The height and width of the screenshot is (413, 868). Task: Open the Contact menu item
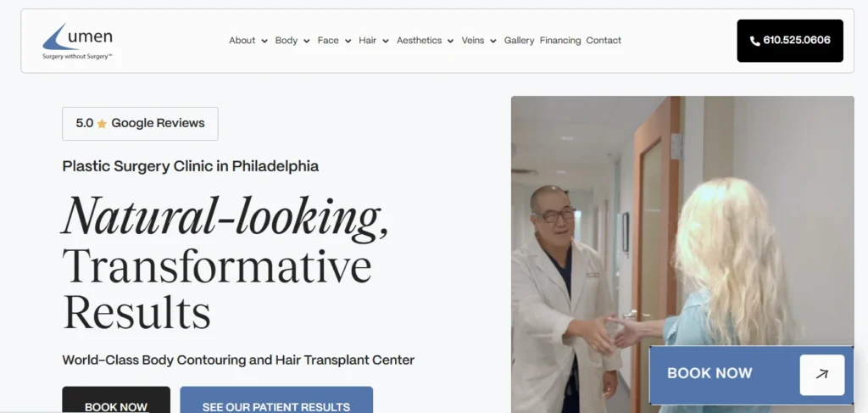coord(604,41)
